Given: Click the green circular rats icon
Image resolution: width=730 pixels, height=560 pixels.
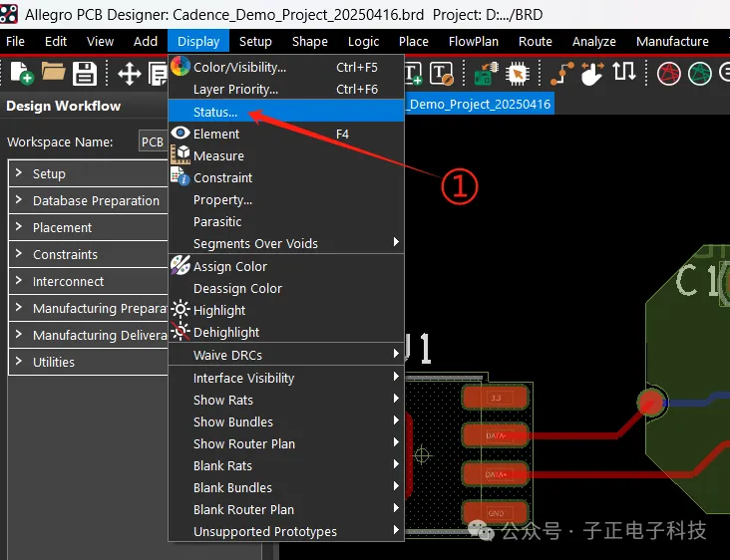Looking at the screenshot, I should pyautogui.click(x=700, y=74).
